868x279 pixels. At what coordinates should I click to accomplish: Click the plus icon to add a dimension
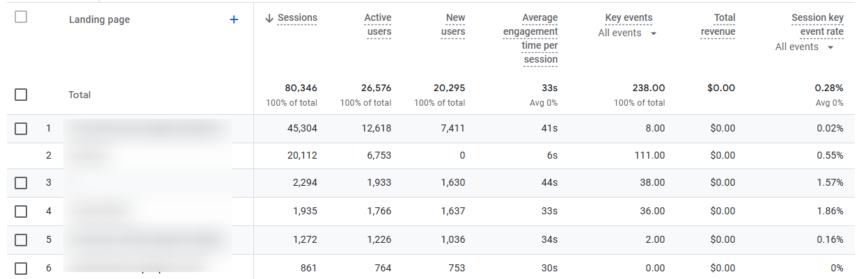pyautogui.click(x=234, y=20)
